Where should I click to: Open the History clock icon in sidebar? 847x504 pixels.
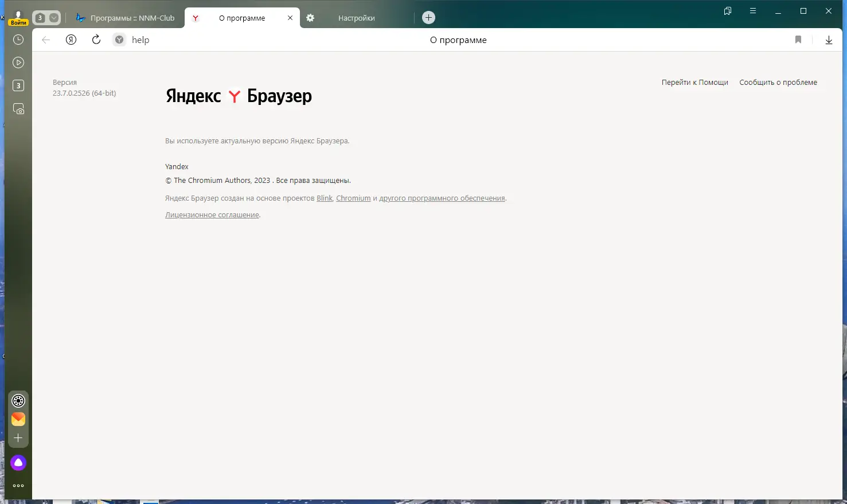(18, 40)
